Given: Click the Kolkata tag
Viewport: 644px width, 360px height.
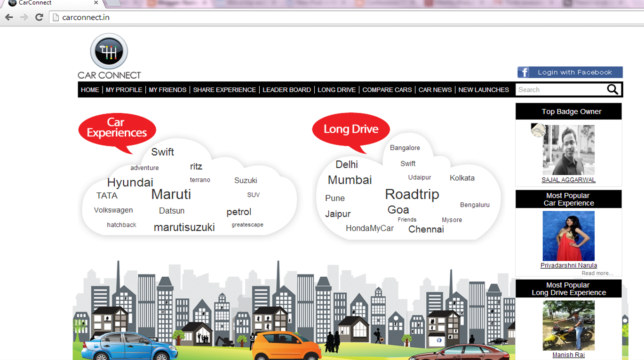Looking at the screenshot, I should (x=462, y=178).
